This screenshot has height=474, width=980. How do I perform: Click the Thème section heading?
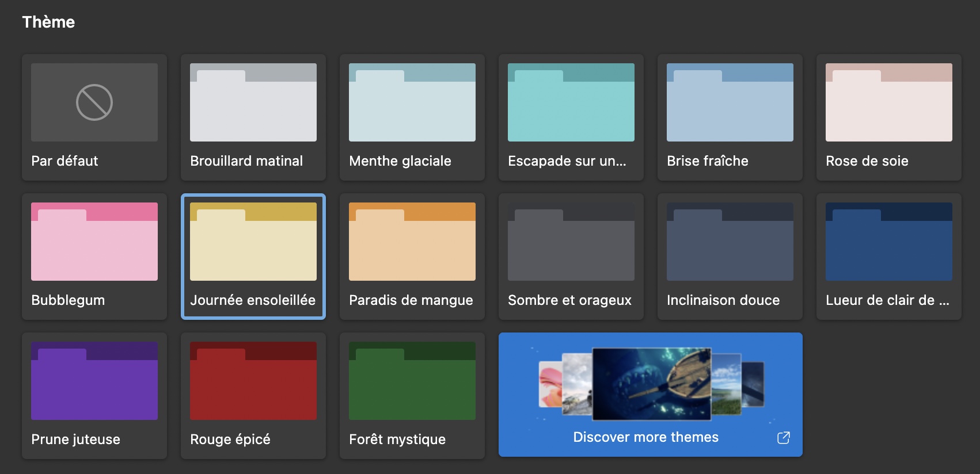point(48,22)
